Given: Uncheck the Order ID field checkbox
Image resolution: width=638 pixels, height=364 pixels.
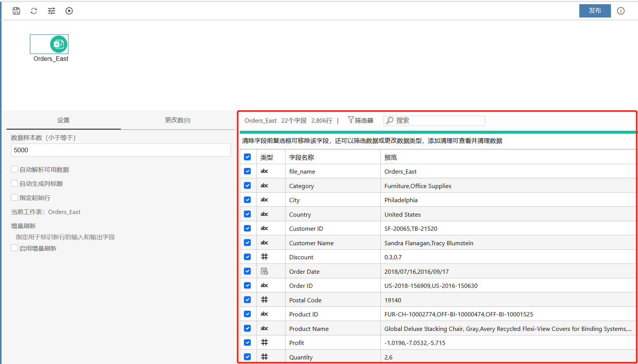Looking at the screenshot, I should (x=247, y=285).
